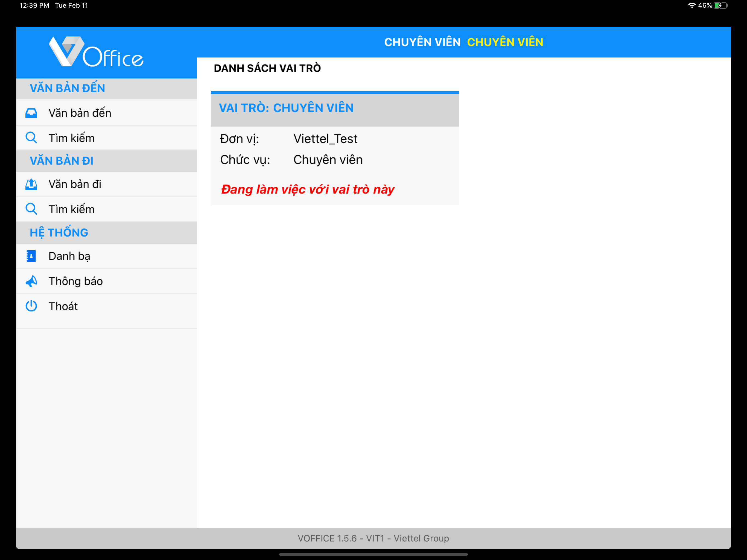The width and height of the screenshot is (747, 560).
Task: Click the VOffice logo
Action: (x=96, y=52)
